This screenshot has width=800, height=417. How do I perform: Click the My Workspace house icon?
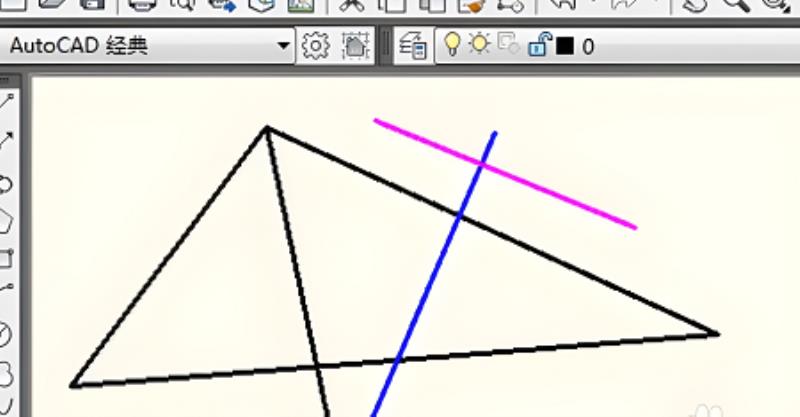coord(356,46)
